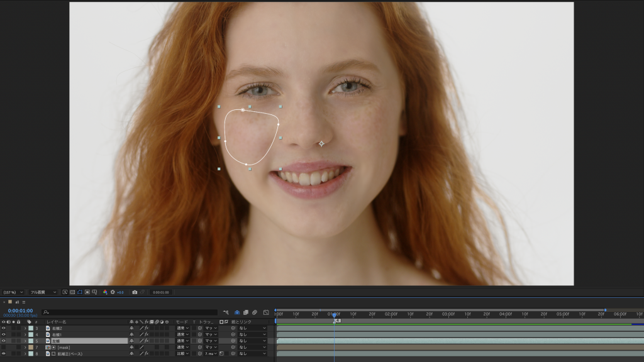Show the [mask] layer via visibility box
644x362 pixels.
point(3,347)
